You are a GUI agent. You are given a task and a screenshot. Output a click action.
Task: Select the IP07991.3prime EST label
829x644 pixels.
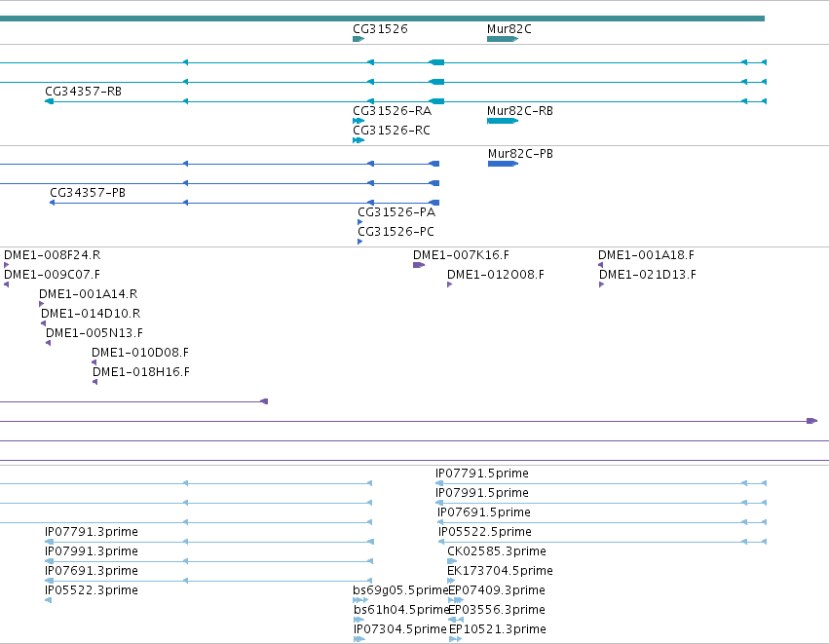[x=92, y=551]
